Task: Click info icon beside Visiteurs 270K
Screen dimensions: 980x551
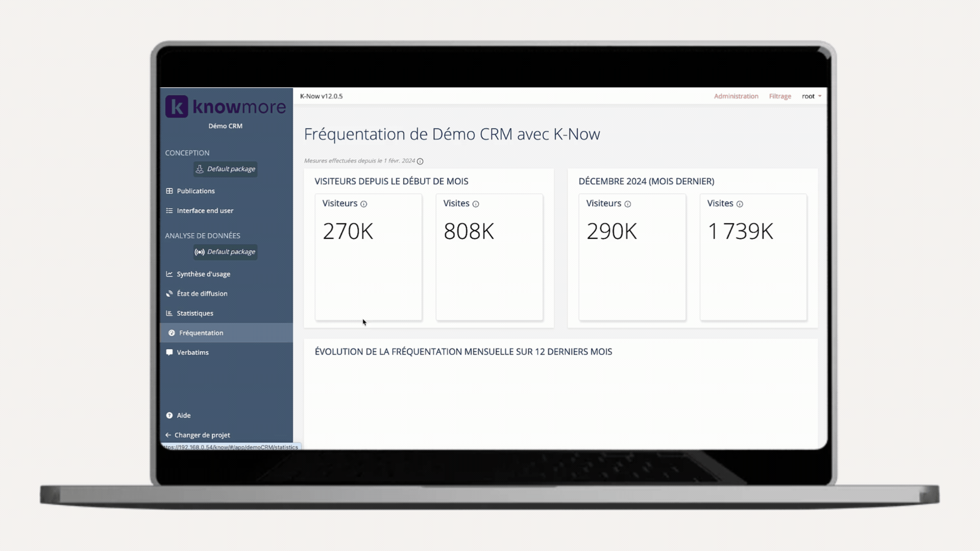Action: coord(363,204)
